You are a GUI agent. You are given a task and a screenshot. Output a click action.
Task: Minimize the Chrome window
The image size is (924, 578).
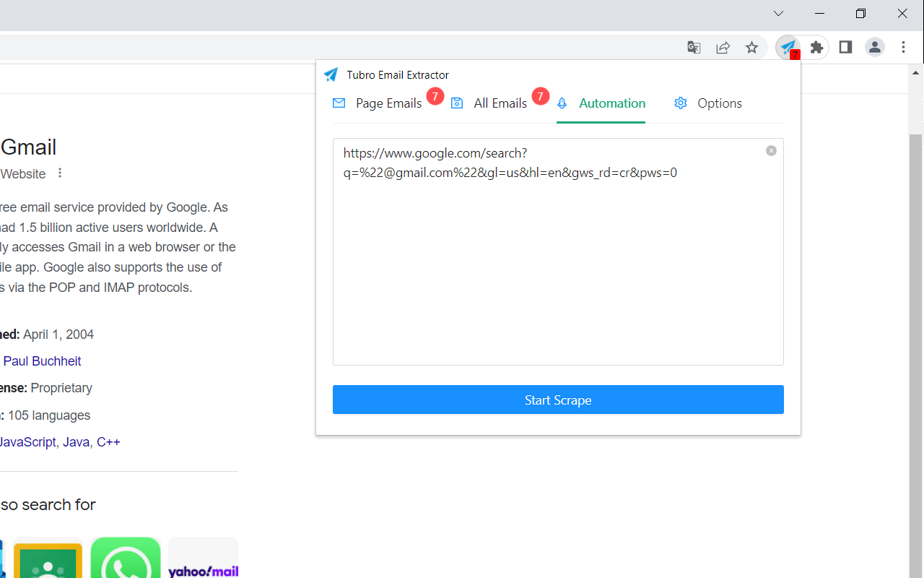pos(820,14)
